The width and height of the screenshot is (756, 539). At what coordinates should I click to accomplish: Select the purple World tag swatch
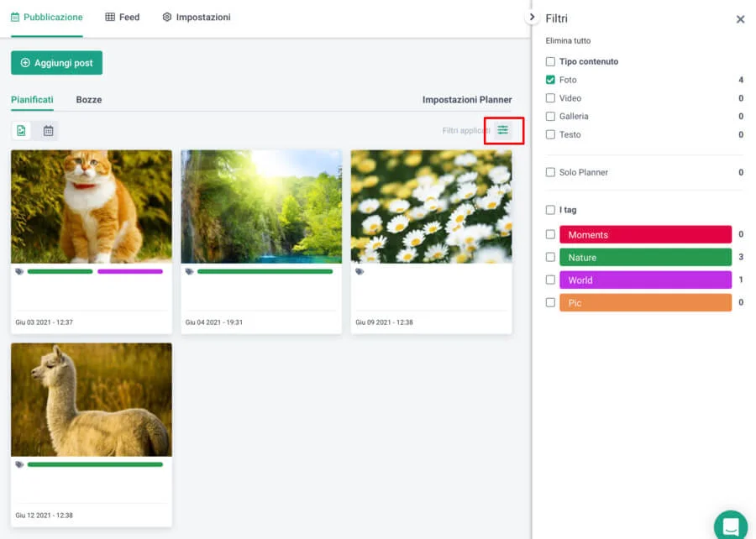pos(645,280)
